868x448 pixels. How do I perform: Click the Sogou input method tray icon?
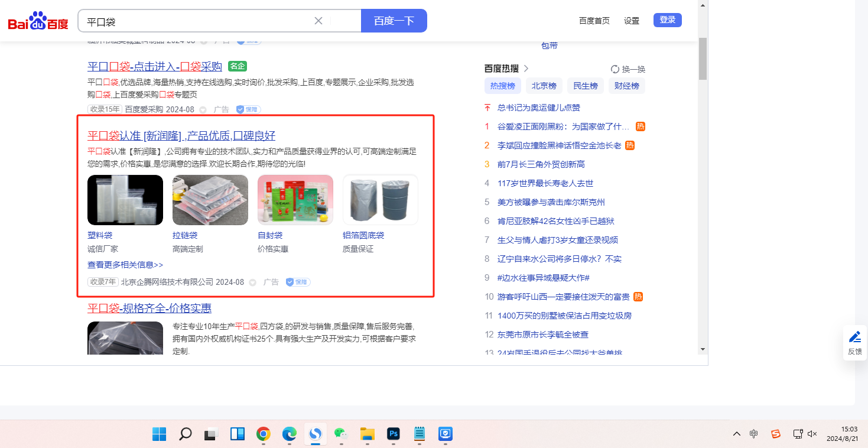776,434
